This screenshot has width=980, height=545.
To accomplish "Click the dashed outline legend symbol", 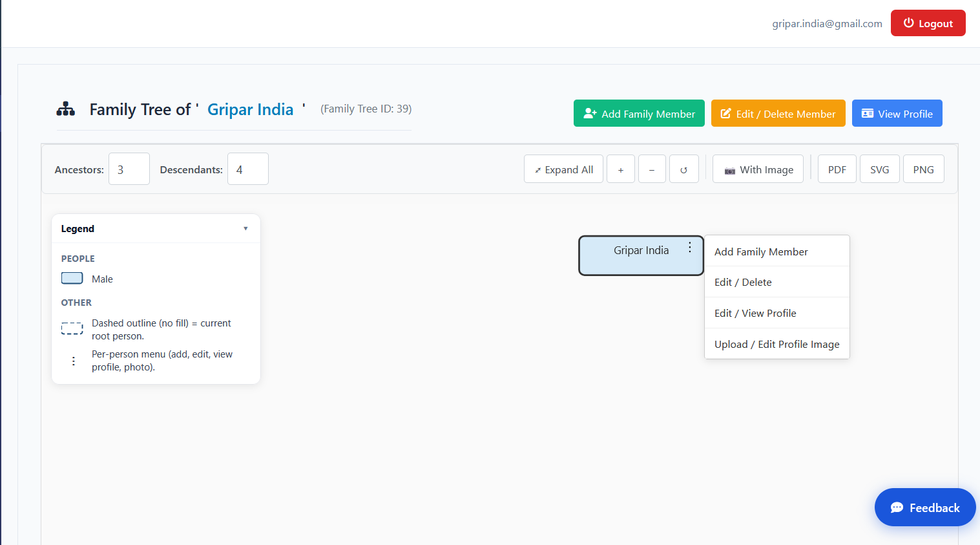I will point(72,328).
